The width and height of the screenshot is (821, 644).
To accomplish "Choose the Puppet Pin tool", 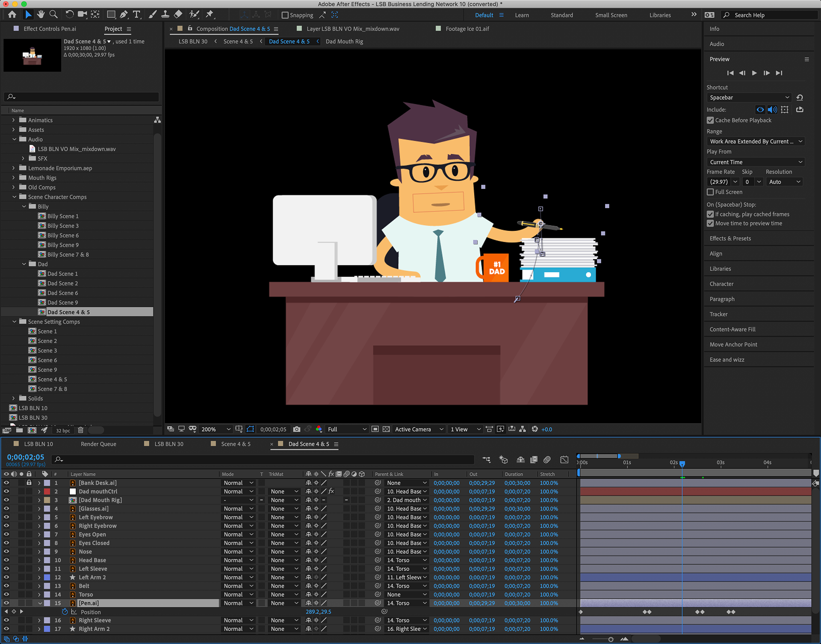I will pyautogui.click(x=210, y=15).
